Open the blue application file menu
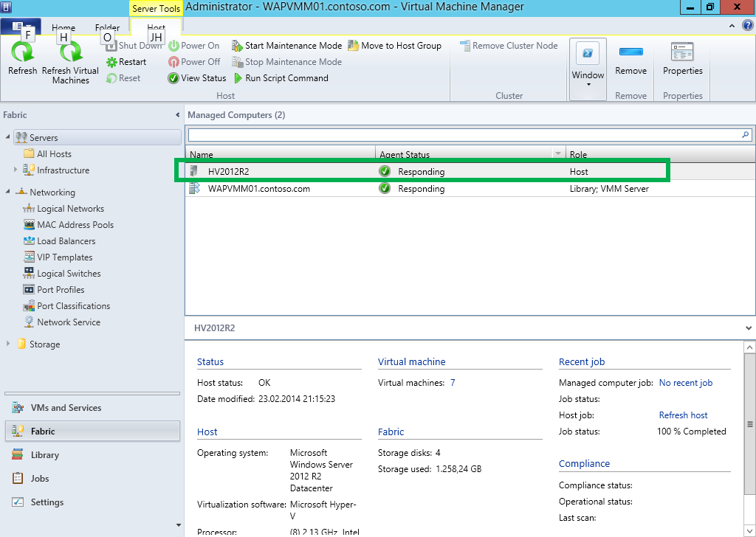 (20, 27)
